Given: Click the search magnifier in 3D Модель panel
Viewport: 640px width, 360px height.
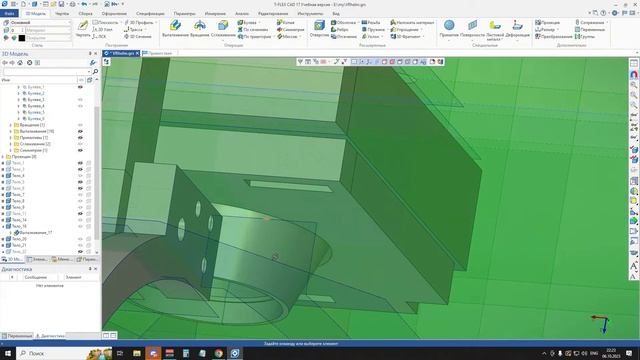Looking at the screenshot, I should [95, 71].
